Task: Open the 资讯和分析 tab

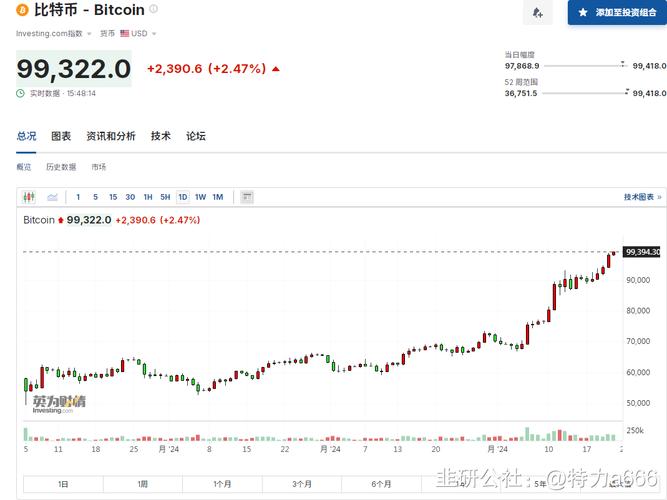Action: pyautogui.click(x=111, y=136)
